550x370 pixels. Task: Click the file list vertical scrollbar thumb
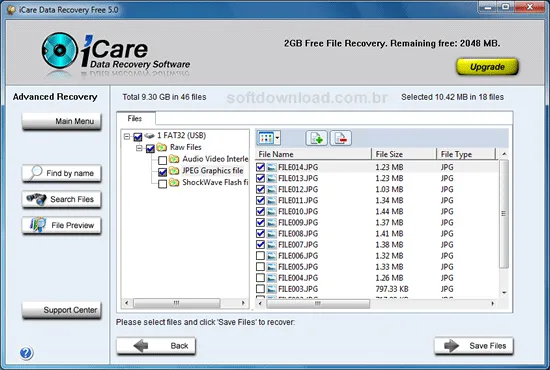point(504,214)
